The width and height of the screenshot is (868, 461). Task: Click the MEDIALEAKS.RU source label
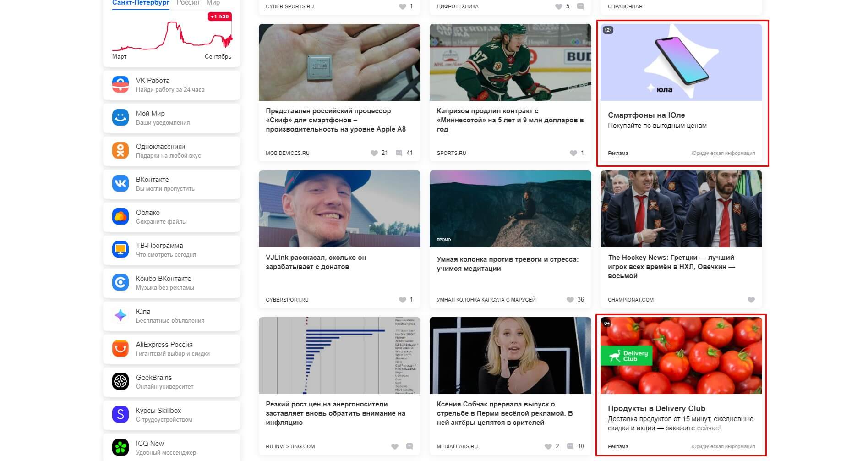coord(457,446)
